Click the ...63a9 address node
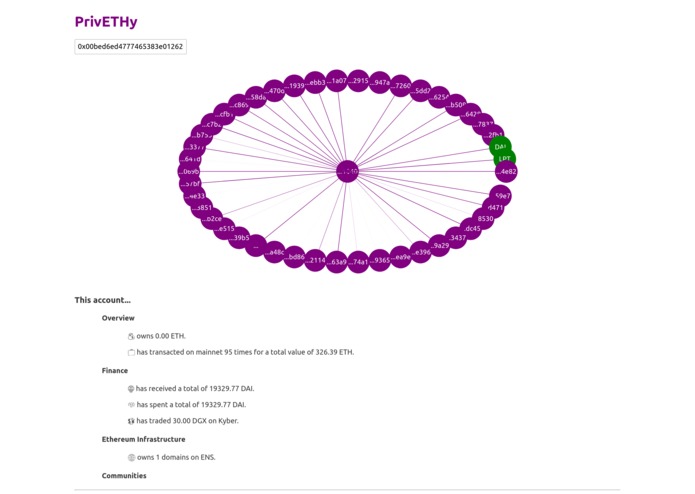The image size is (695, 494). click(337, 262)
